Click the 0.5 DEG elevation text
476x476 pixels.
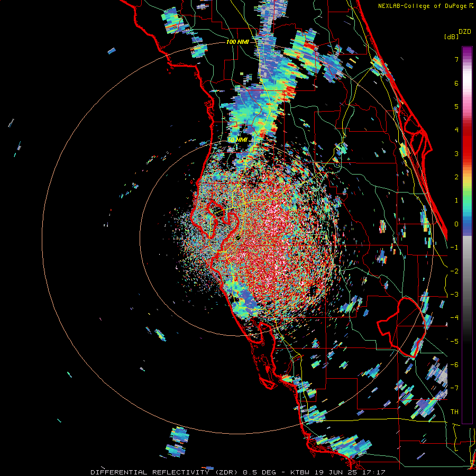point(259,472)
